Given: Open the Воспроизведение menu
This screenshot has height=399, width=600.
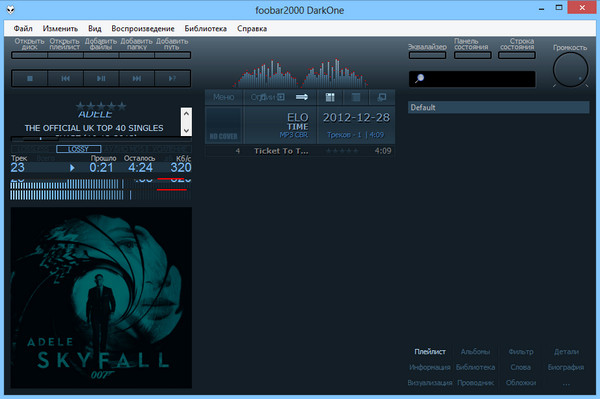Looking at the screenshot, I should pos(143,29).
